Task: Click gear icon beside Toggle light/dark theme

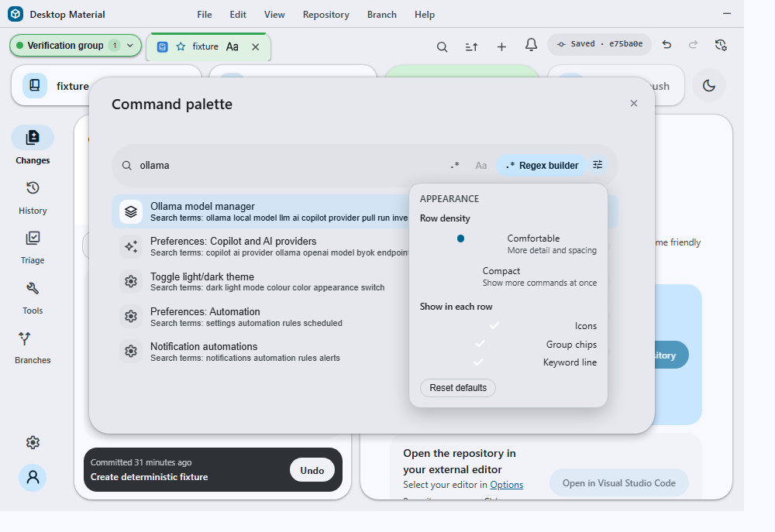Action: point(131,282)
